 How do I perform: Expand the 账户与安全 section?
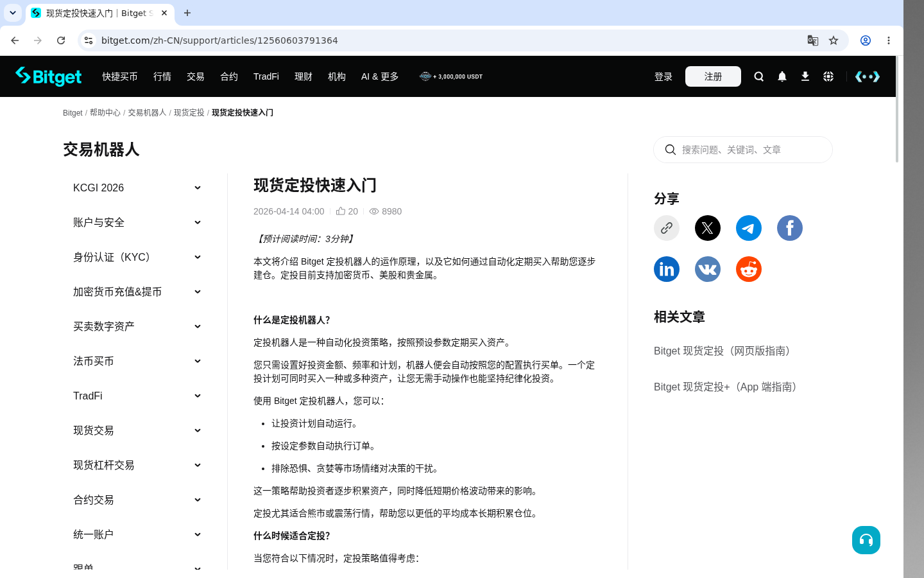click(137, 222)
